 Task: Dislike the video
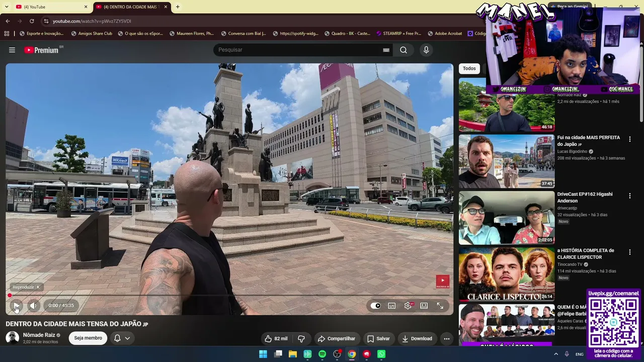[301, 338]
